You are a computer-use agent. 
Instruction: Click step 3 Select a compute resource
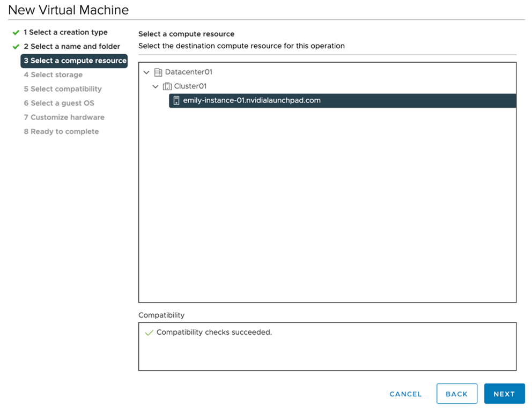pos(75,61)
